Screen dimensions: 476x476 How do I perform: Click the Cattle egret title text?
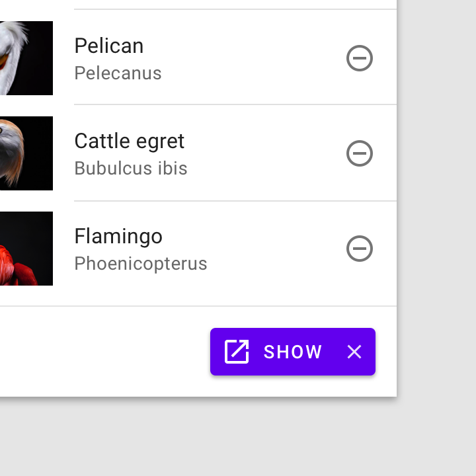(130, 141)
